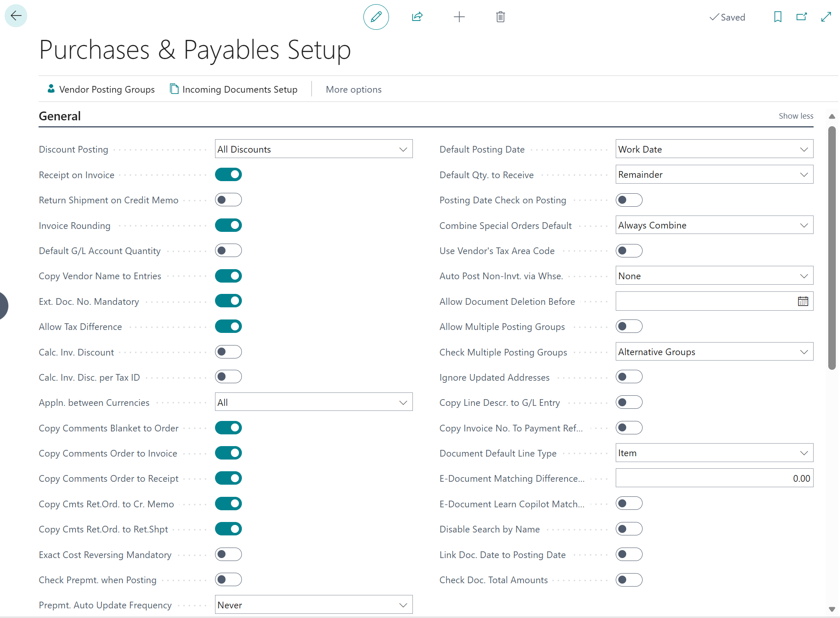This screenshot has width=840, height=618.
Task: Toggle Copy Comments Blanket to Order
Action: [228, 428]
